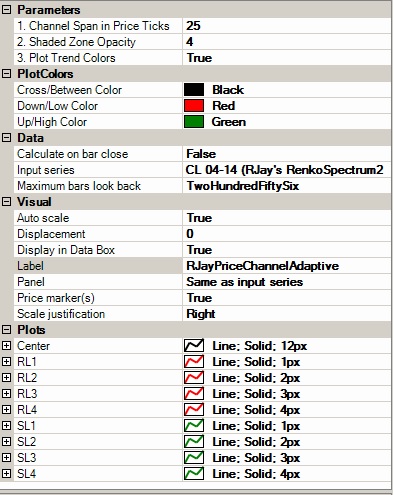394x495 pixels.
Task: Collapse the Parameters section
Action: click(6, 10)
